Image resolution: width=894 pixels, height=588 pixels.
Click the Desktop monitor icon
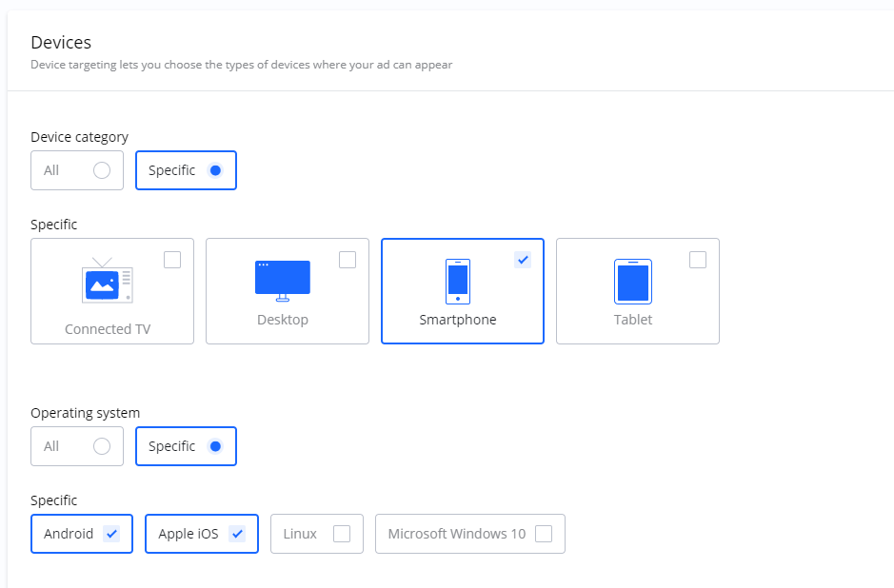[x=282, y=280]
